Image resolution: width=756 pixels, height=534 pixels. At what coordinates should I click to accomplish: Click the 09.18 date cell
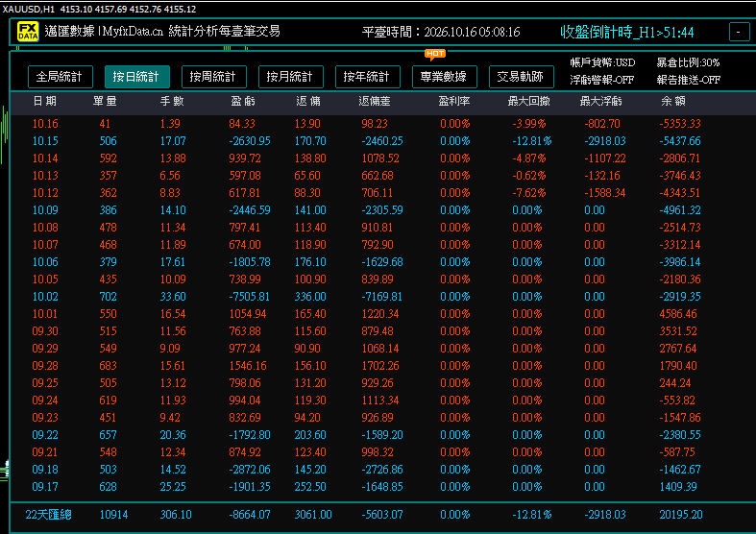pos(45,470)
